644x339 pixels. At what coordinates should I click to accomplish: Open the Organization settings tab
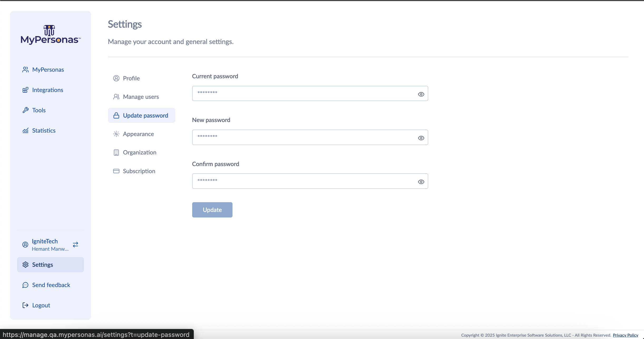point(140,152)
